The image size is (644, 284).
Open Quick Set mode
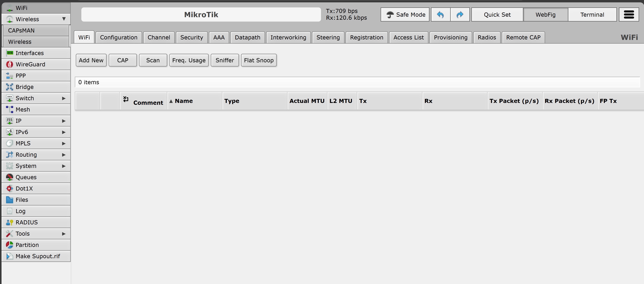click(x=497, y=15)
